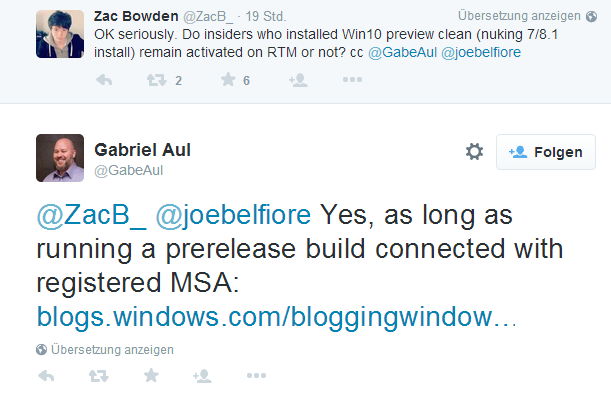Open Gabriel Aul's profile picture

tap(60, 158)
